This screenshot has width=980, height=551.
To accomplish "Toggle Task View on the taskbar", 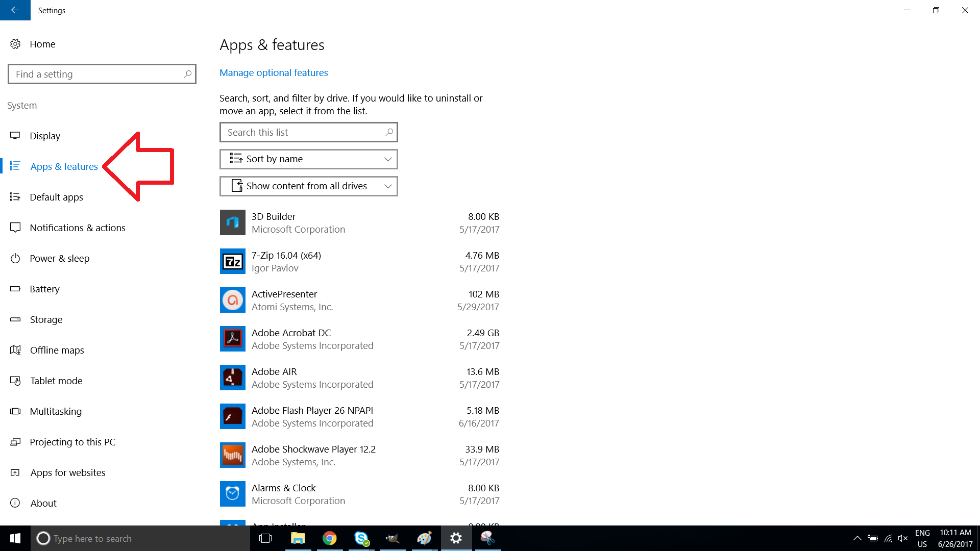I will (x=265, y=538).
